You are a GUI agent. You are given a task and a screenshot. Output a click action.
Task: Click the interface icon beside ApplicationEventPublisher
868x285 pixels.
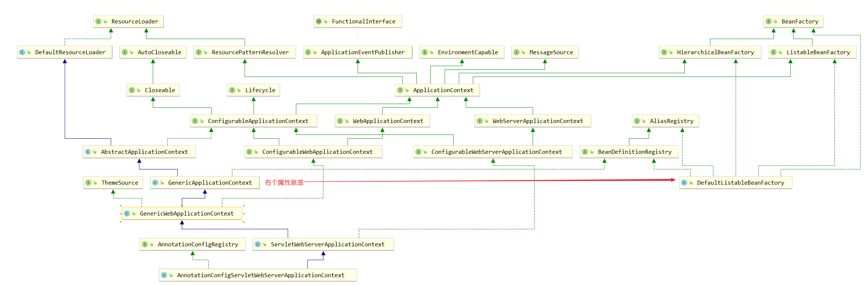point(308,52)
